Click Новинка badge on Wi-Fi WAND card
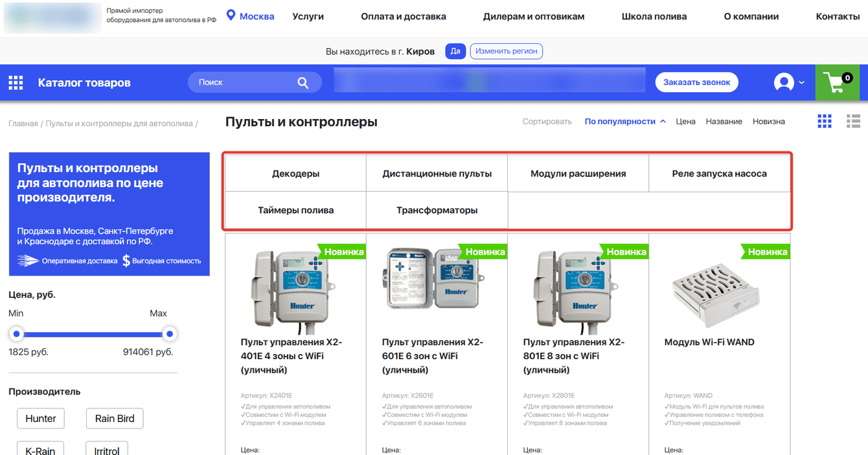The width and height of the screenshot is (868, 455). 765,251
